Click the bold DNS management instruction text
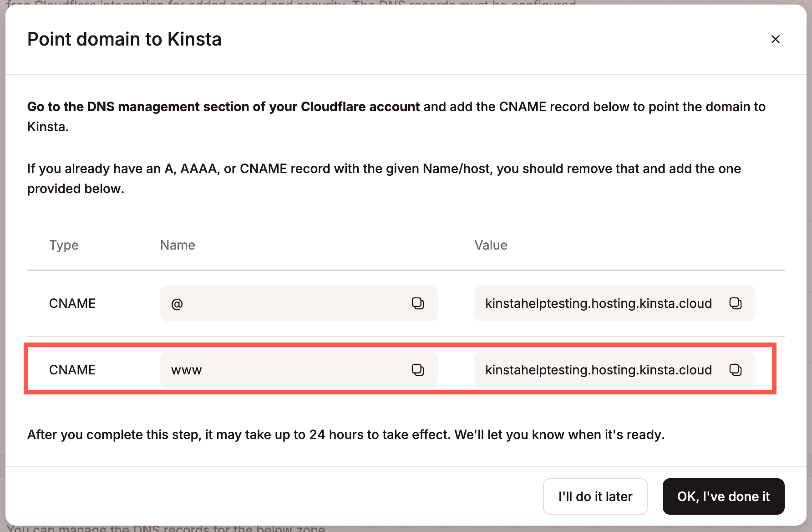The width and height of the screenshot is (812, 532). pyautogui.click(x=223, y=107)
